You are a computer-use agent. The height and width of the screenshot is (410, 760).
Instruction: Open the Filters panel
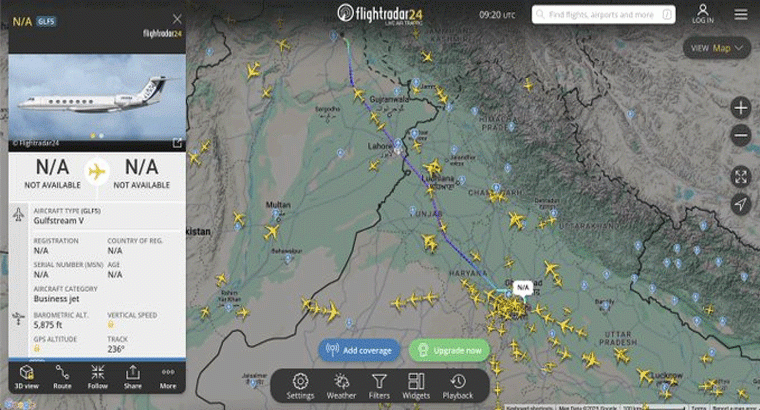[x=379, y=386]
